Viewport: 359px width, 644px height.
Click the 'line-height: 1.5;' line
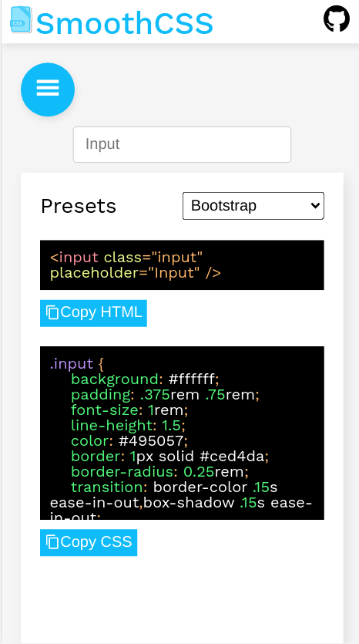point(129,426)
